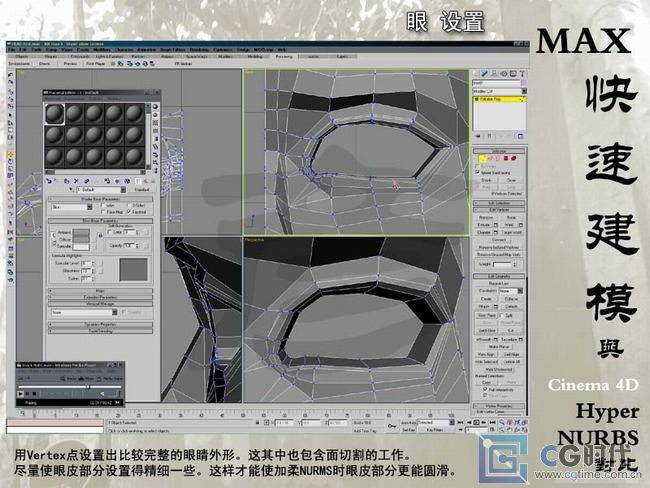Toggle Ignore Backfacing checkbox
Viewport: 650px width, 488px height.
click(x=478, y=172)
